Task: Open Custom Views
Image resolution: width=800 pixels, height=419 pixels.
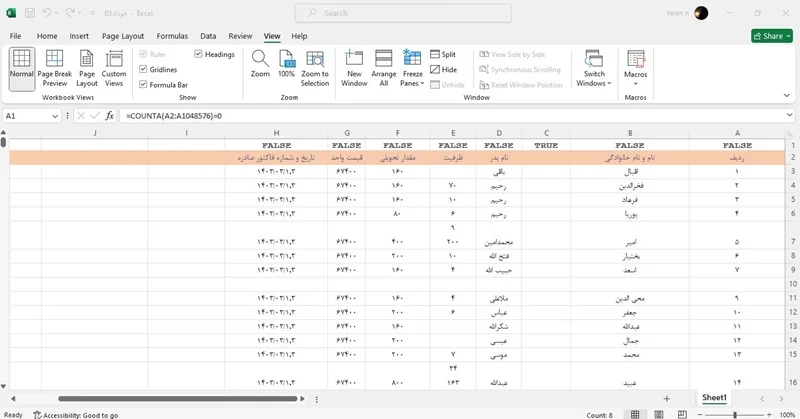Action: 114,69
